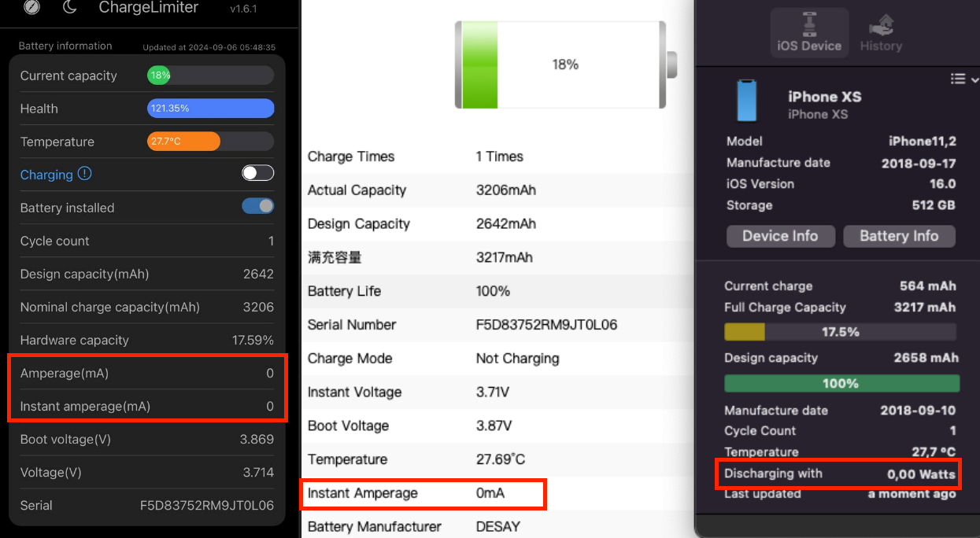This screenshot has height=538, width=980.
Task: Click the blue iPhone XS device icon
Action: tap(746, 101)
